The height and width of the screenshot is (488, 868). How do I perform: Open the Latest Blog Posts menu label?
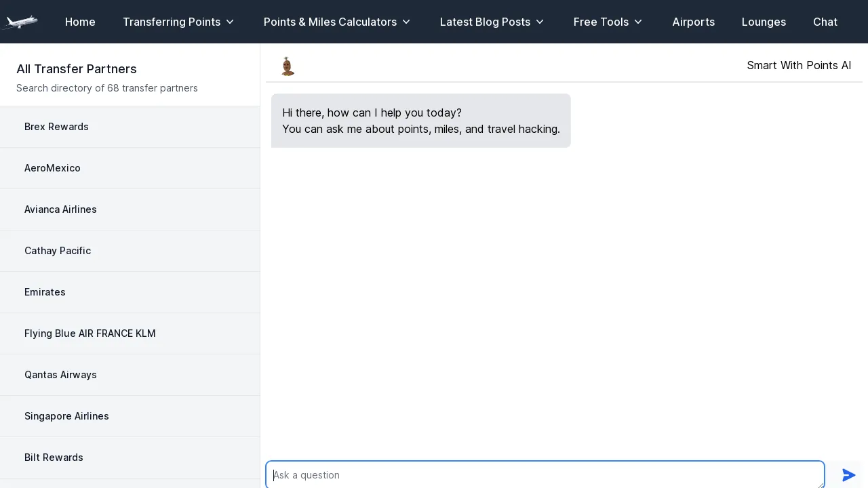(485, 22)
